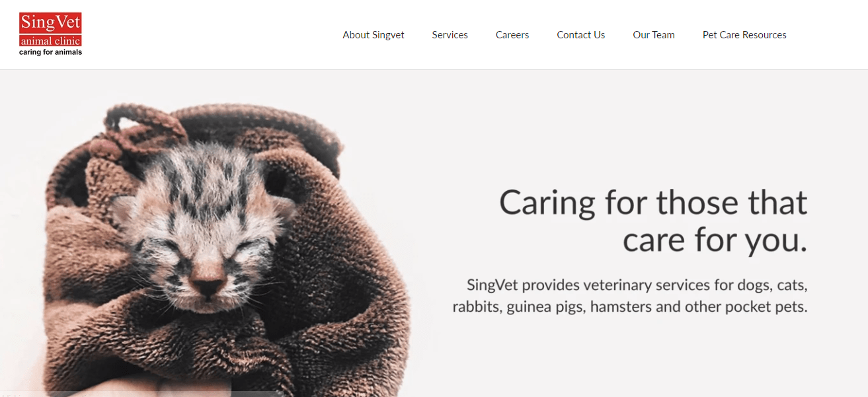Visit the Our Team page
The width and height of the screenshot is (868, 397).
(x=654, y=35)
